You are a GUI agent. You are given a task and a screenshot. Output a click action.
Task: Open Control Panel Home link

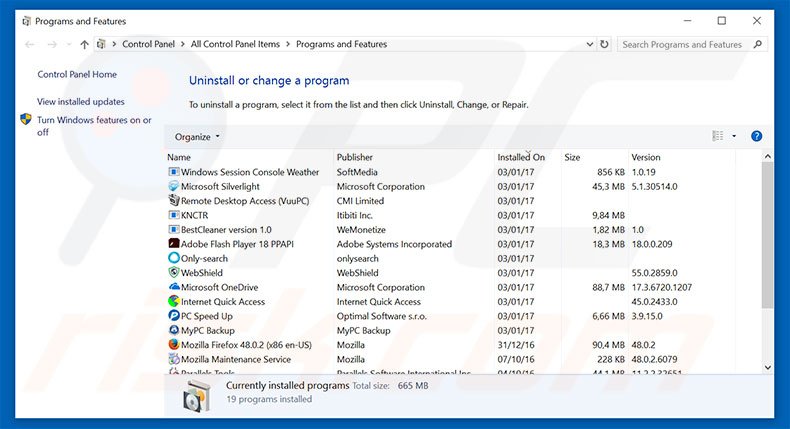coord(77,74)
